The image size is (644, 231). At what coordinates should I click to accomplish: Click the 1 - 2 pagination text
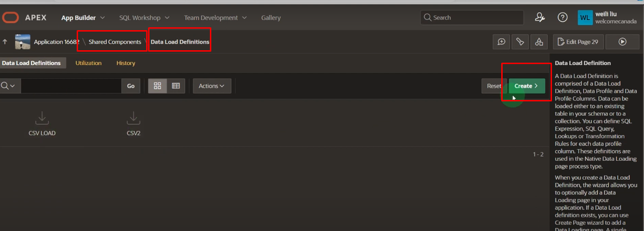(x=538, y=154)
